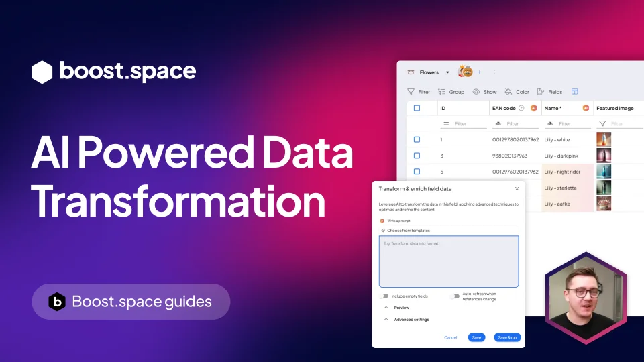Toggle Include empty fields switch

pyautogui.click(x=384, y=296)
